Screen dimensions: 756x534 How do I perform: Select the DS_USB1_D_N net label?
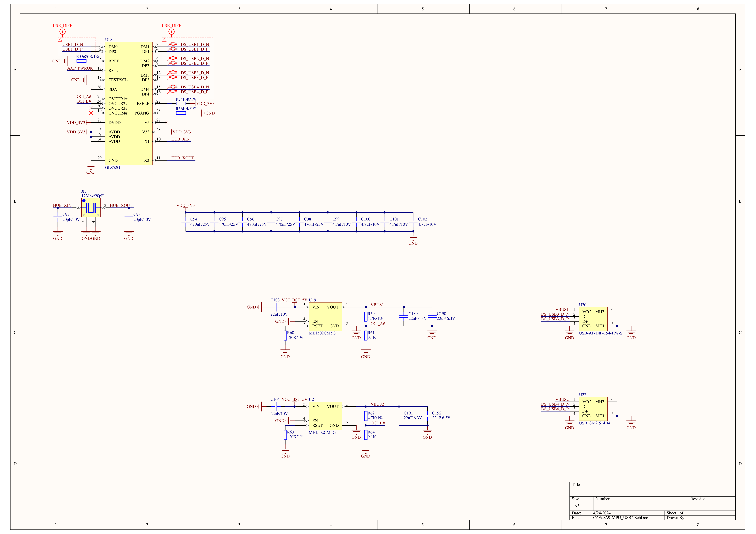tap(195, 44)
